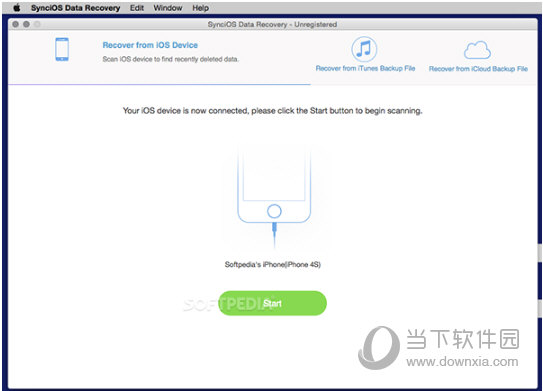The image size is (543, 391).
Task: Switch to Recover from iCloud Backup File
Action: [478, 69]
